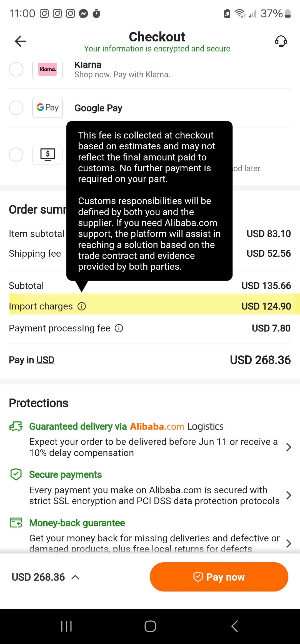Dismiss the import charges tooltip popup

[149, 201]
